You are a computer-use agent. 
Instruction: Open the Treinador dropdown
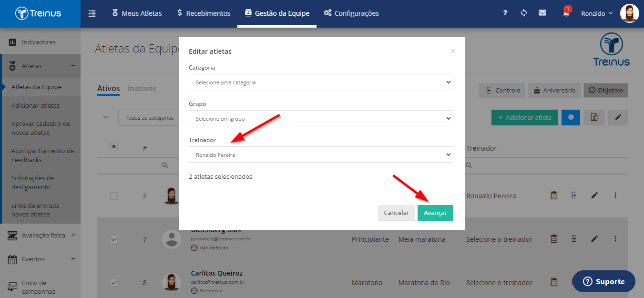[x=321, y=154]
